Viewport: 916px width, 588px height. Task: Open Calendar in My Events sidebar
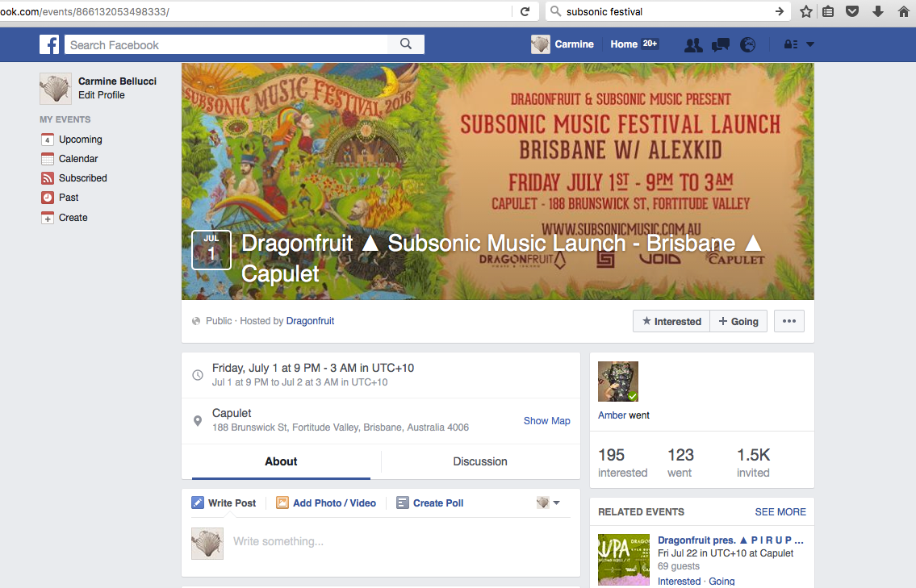tap(78, 159)
